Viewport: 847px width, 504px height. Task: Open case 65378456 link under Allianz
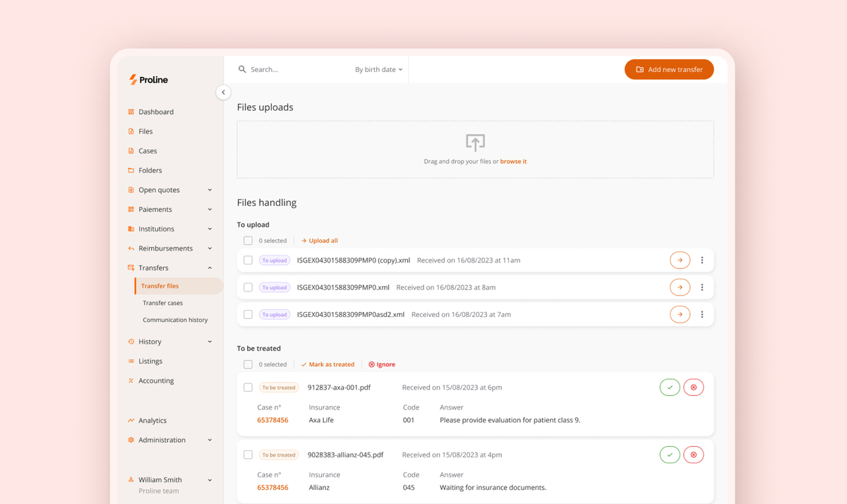[x=272, y=488]
